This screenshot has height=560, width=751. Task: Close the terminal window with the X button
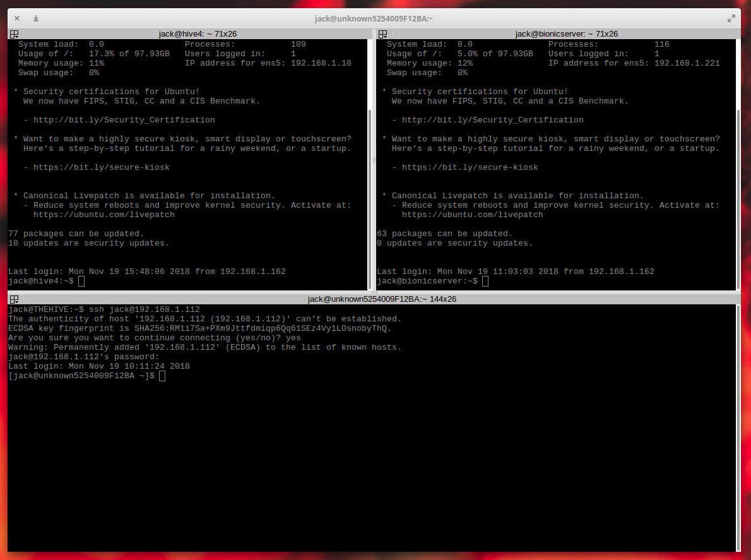pyautogui.click(x=17, y=19)
